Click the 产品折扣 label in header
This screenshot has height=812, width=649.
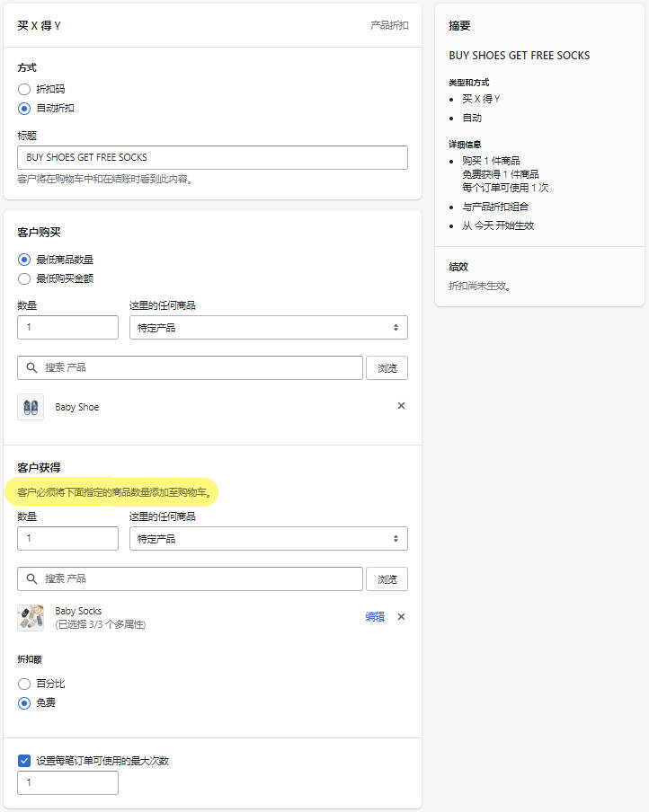click(x=389, y=25)
